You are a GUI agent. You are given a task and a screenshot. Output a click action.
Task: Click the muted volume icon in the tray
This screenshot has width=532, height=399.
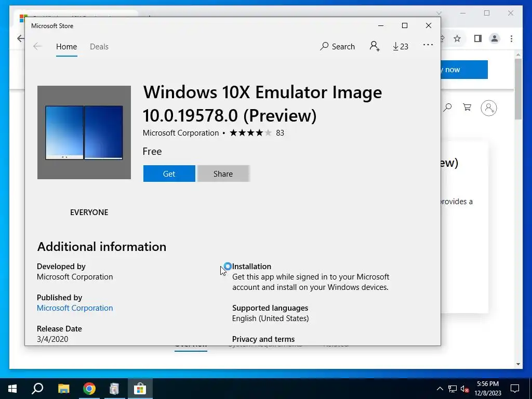click(x=464, y=389)
